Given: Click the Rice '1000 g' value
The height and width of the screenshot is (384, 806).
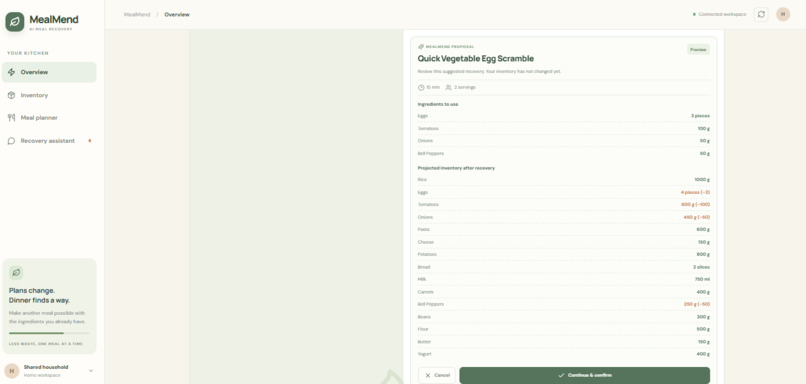Looking at the screenshot, I should tap(702, 180).
